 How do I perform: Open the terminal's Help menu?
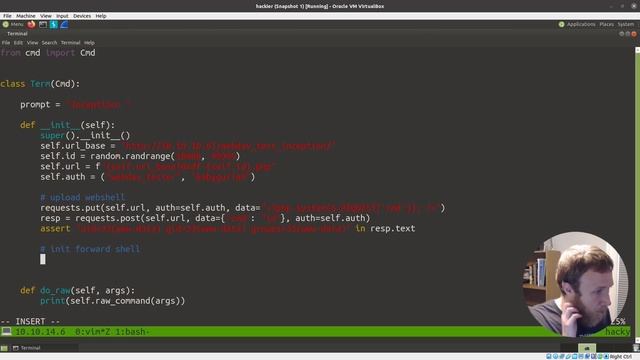(x=89, y=42)
